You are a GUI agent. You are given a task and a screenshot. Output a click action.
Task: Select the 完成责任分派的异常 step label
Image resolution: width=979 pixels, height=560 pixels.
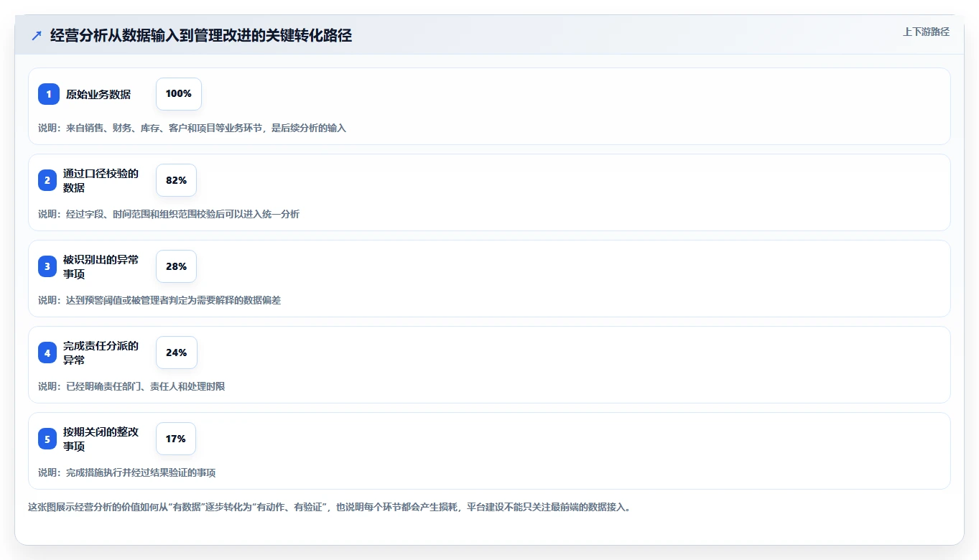(x=101, y=353)
